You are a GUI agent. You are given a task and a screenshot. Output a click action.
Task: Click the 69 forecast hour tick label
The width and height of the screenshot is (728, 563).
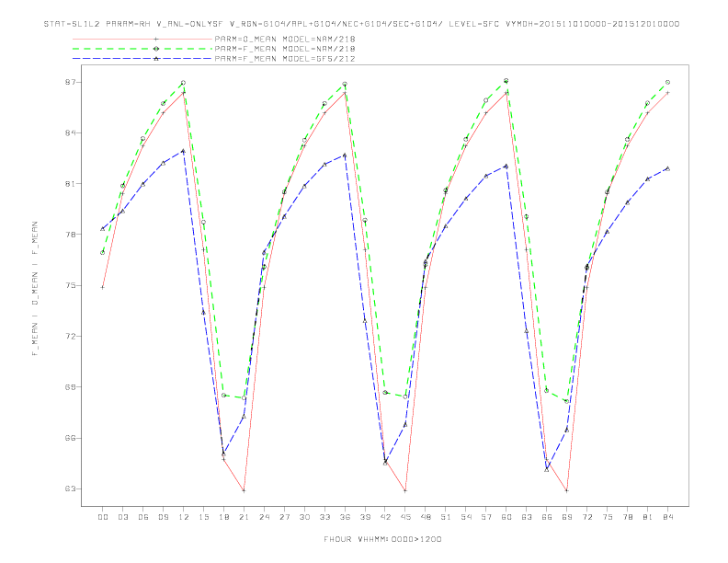pos(567,517)
